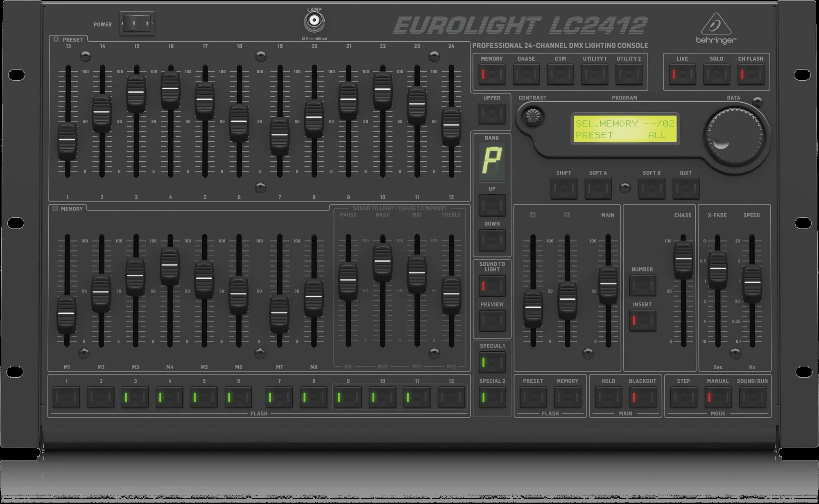Click the BANK seven-segment display
Image resolution: width=819 pixels, height=504 pixels.
(492, 161)
